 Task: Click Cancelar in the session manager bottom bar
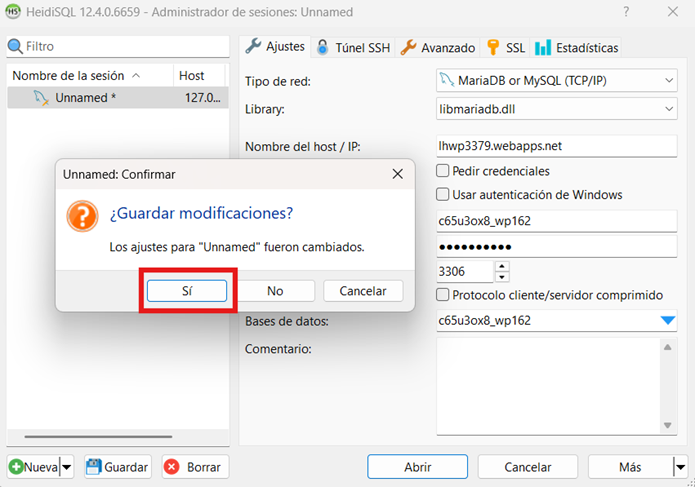pyautogui.click(x=528, y=467)
